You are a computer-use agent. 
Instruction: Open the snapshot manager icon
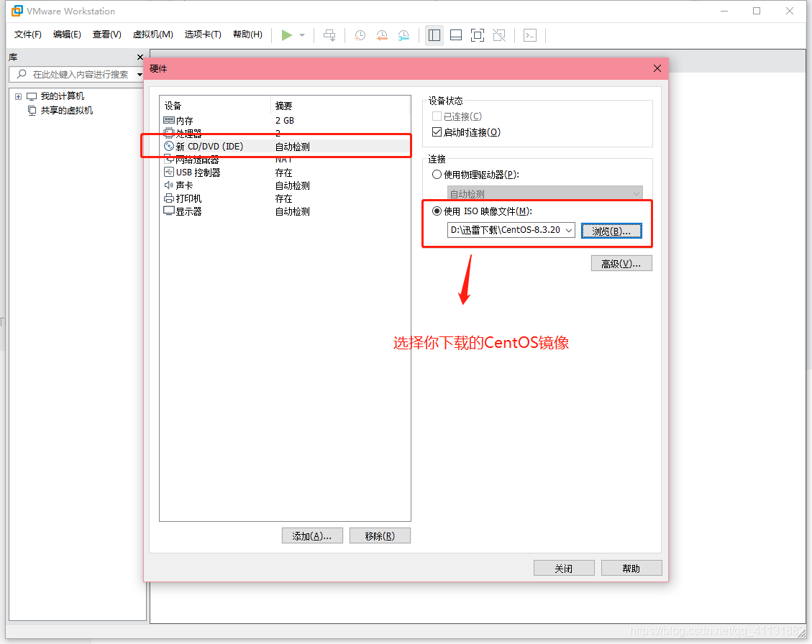[403, 35]
